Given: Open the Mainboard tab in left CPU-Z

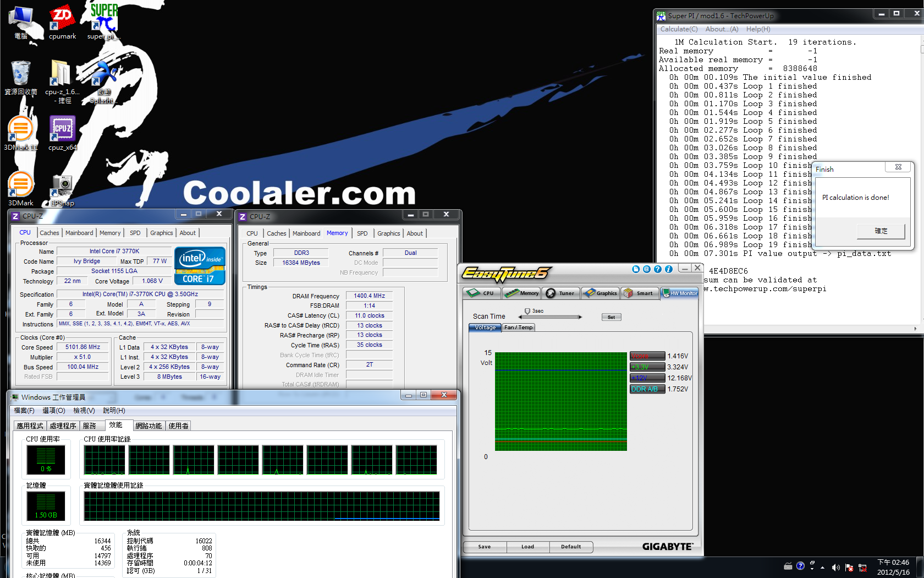Looking at the screenshot, I should (79, 233).
